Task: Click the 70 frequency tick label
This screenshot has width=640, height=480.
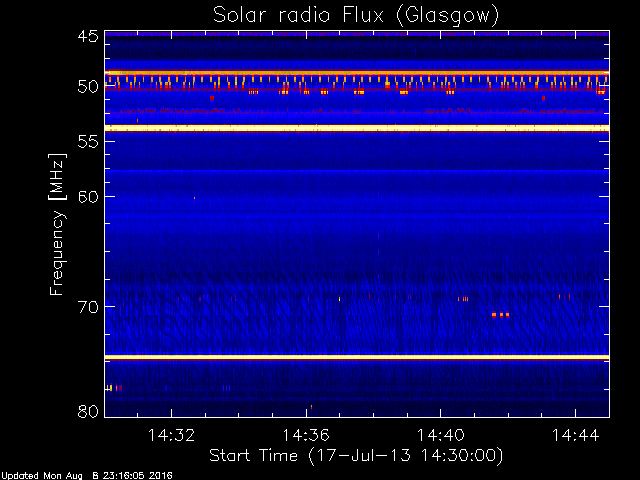Action: tap(88, 307)
